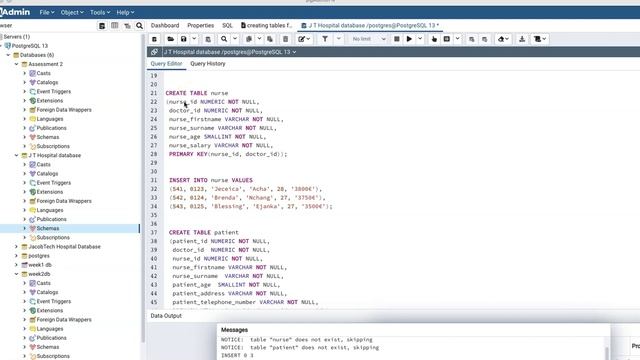Click the first query toolbar icon

click(x=154, y=39)
